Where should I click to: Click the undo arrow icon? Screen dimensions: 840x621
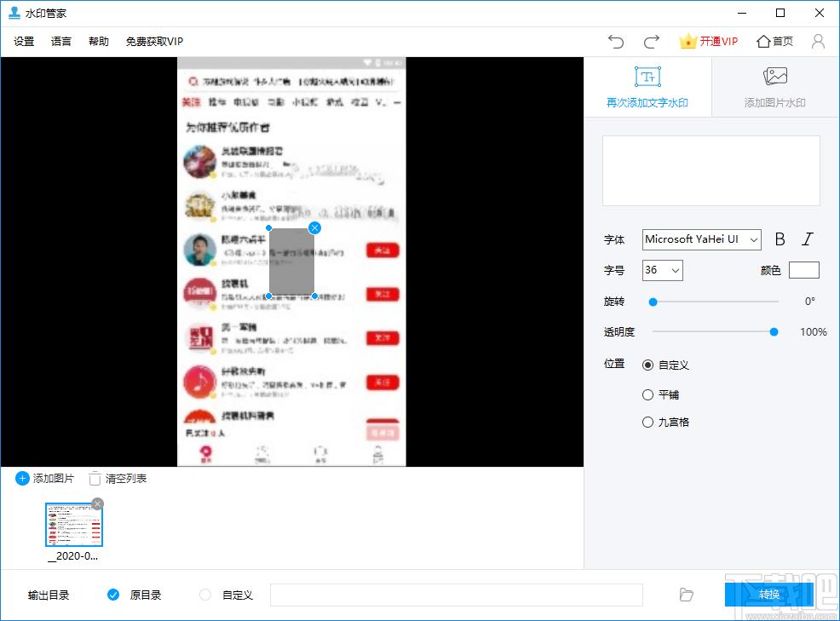coord(616,41)
